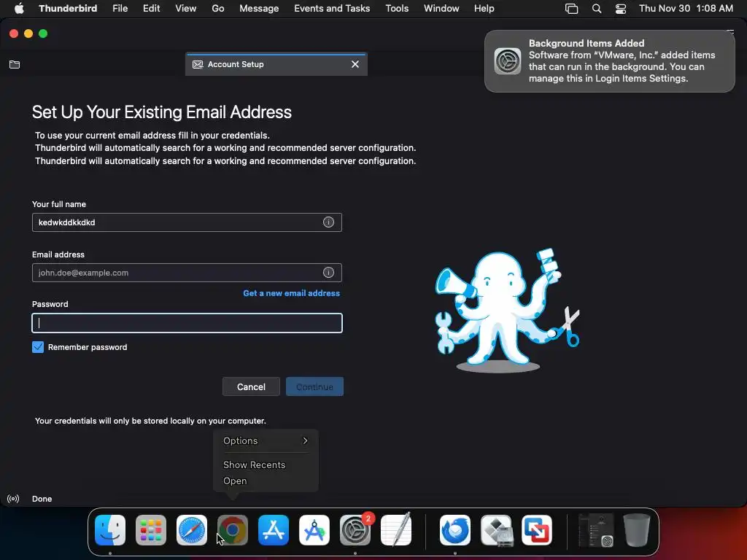Image resolution: width=747 pixels, height=560 pixels.
Task: Open Control Center in the menu bar
Action: click(621, 9)
